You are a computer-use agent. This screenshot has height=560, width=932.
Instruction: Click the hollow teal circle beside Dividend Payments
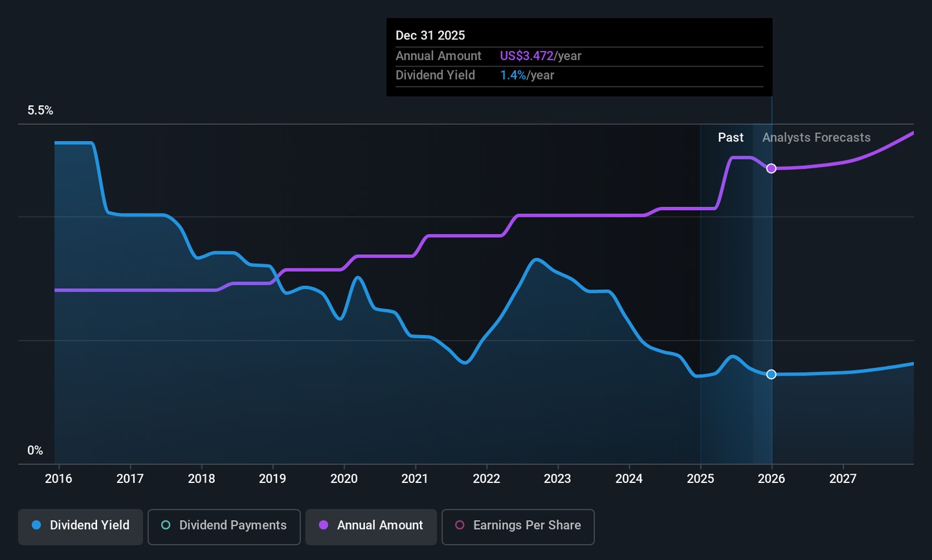(166, 525)
